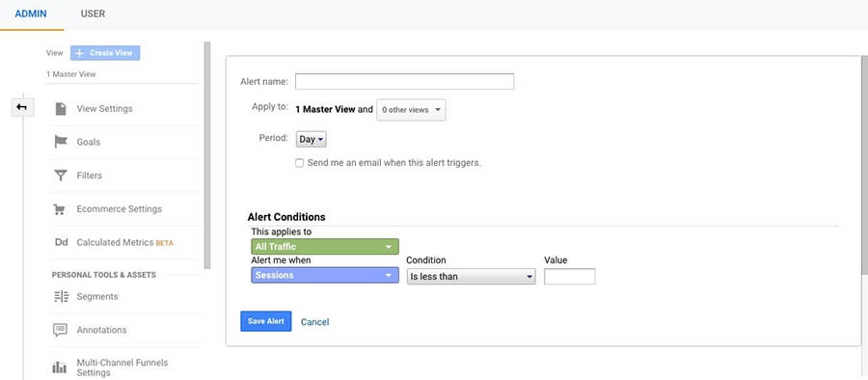Click the back arrow icon
Viewport: 868px width, 380px height.
pyautogui.click(x=22, y=107)
